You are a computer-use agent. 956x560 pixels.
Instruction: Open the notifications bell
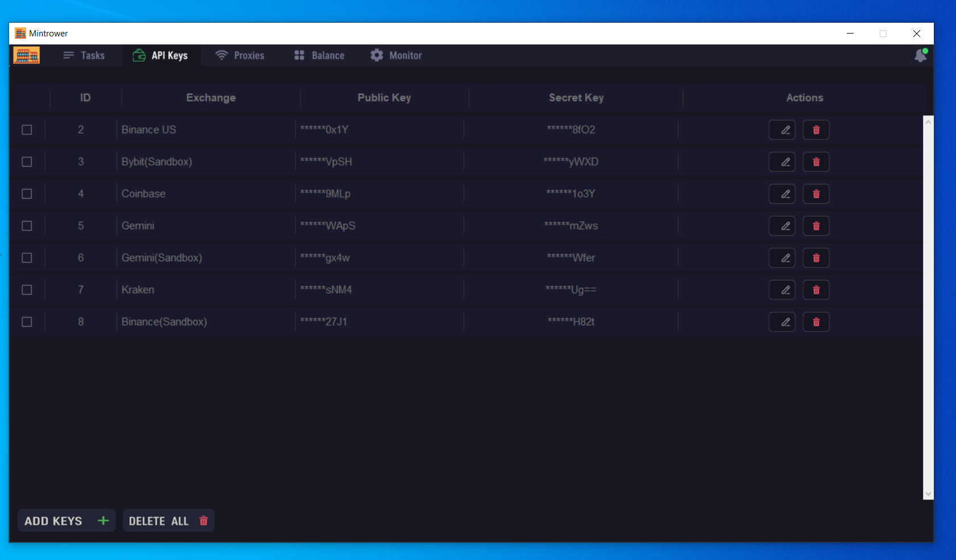[920, 56]
